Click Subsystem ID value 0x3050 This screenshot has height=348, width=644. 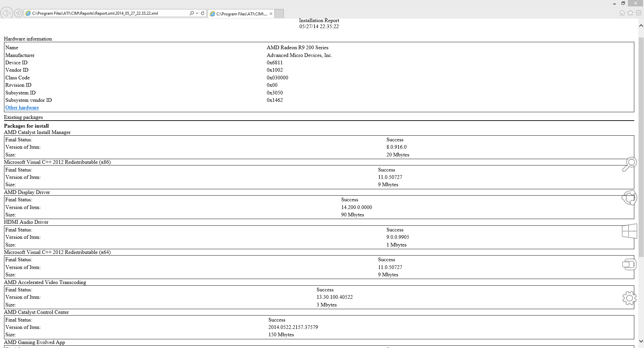click(x=275, y=93)
